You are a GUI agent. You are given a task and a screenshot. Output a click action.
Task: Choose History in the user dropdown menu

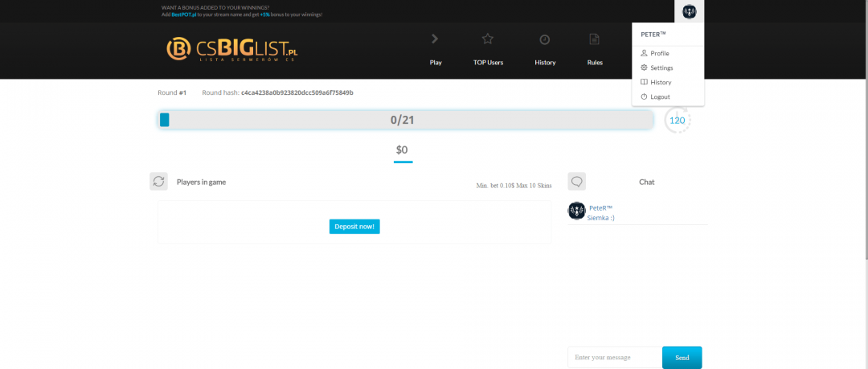click(x=660, y=82)
